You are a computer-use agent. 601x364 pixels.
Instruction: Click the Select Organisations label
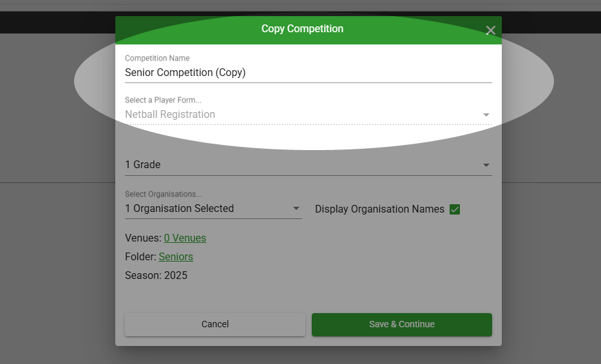(163, 195)
